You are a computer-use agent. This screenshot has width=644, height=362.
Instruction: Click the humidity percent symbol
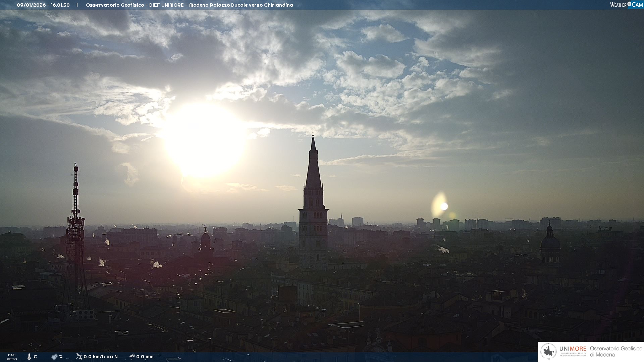tap(61, 357)
